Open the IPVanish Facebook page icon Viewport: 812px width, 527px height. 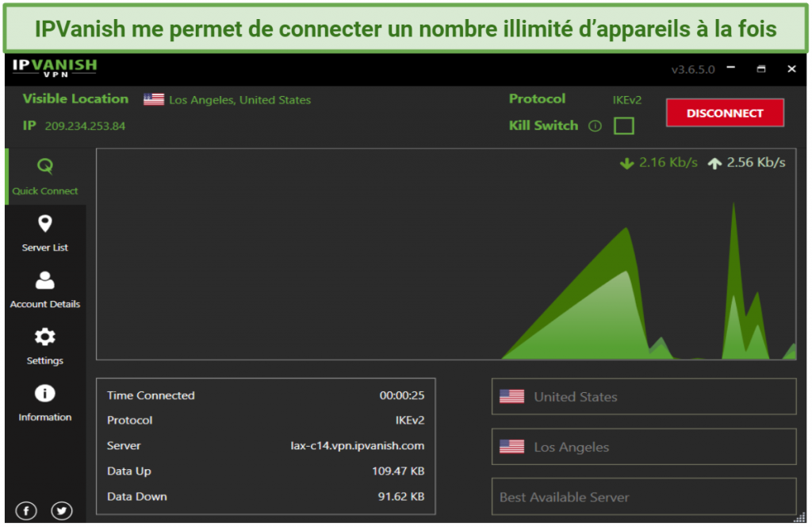click(x=26, y=511)
